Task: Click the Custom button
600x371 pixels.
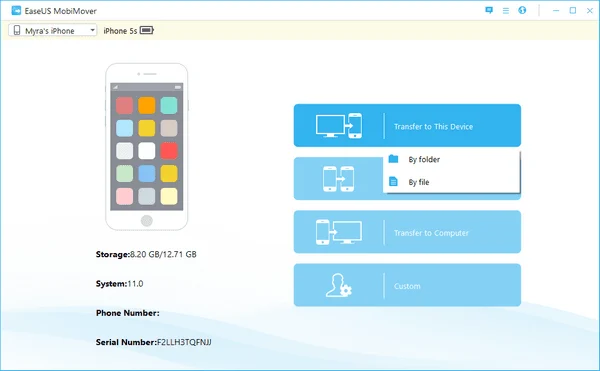Action: 407,285
